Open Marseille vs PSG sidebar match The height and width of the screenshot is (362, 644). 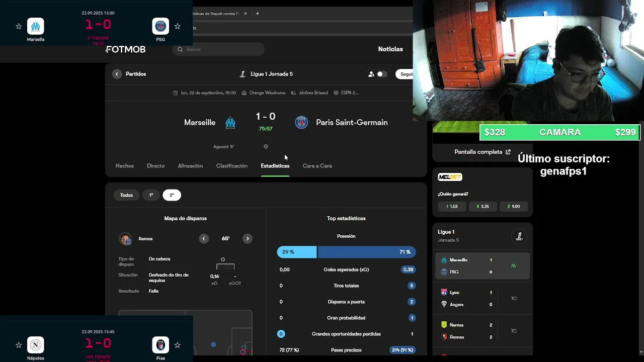[x=482, y=266]
